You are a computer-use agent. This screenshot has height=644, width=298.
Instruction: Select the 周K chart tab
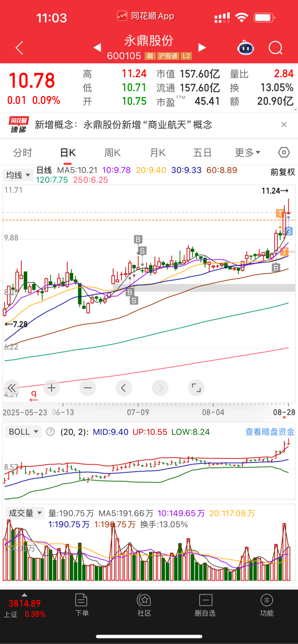(113, 153)
